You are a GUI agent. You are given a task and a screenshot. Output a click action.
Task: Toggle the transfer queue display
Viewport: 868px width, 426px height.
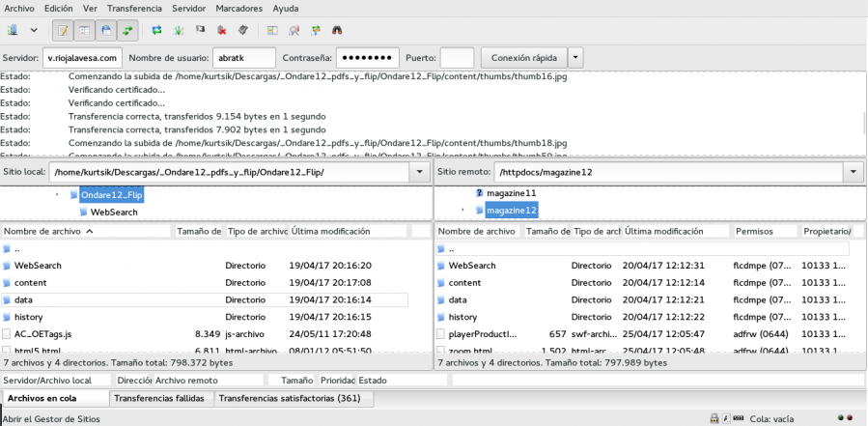click(127, 31)
